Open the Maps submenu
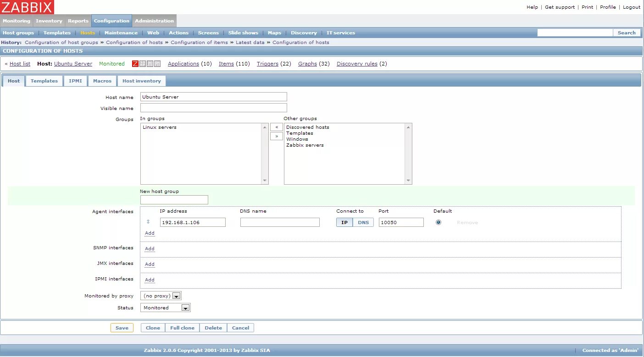 274,33
